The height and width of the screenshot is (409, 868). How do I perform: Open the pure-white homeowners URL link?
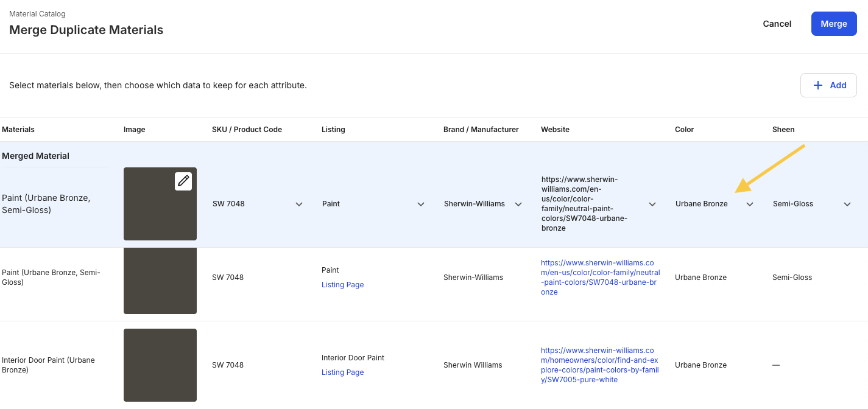(x=601, y=365)
